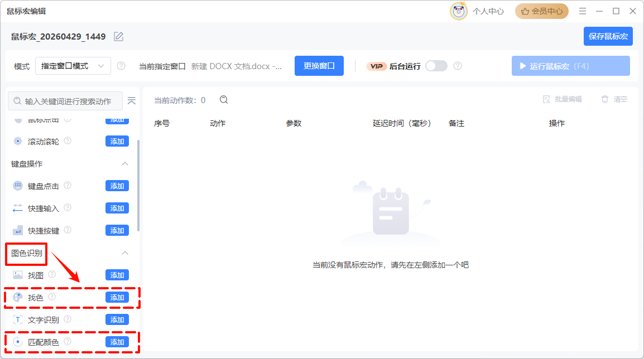Click the 保存鼠标宏 save button
The height and width of the screenshot is (359, 644).
[608, 36]
